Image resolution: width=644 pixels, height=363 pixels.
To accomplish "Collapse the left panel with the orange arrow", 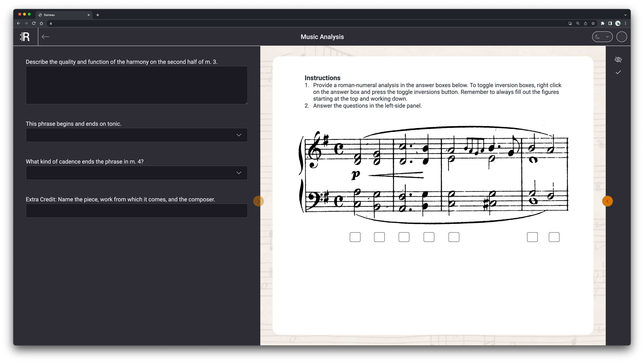I will pos(258,201).
